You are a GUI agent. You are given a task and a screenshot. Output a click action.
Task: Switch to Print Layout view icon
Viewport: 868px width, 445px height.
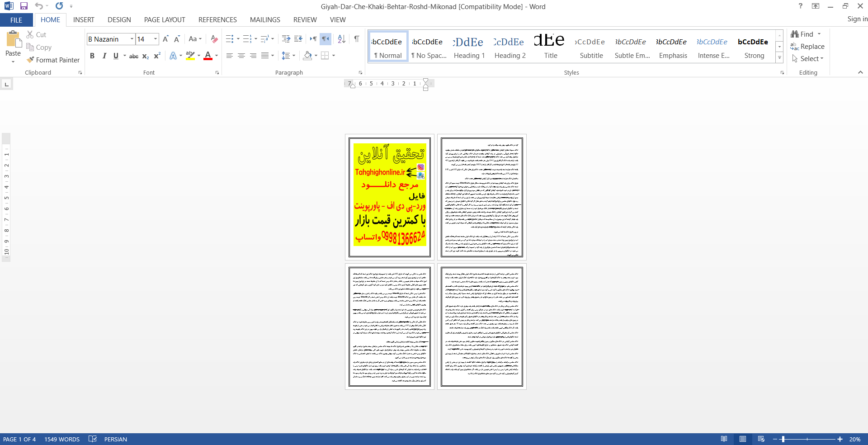click(743, 439)
